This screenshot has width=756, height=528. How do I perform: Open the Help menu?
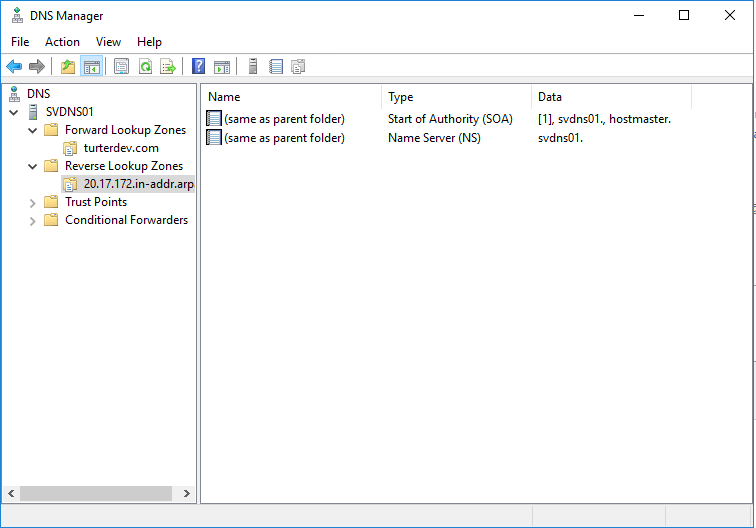[149, 42]
